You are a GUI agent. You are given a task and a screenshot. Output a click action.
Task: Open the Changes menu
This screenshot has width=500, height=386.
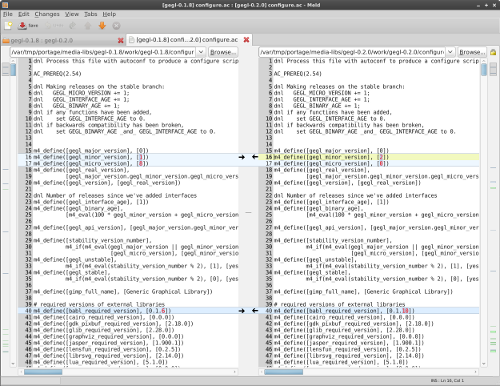point(47,14)
